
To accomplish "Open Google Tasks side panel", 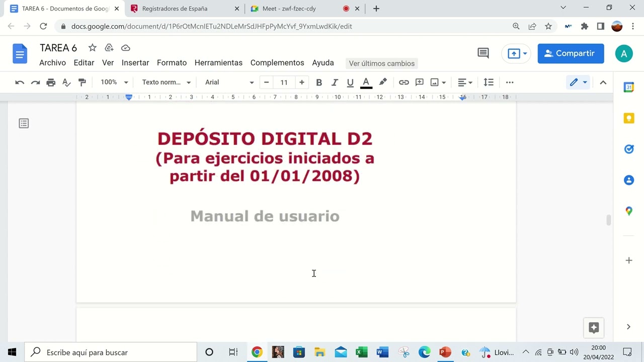I will tap(629, 149).
